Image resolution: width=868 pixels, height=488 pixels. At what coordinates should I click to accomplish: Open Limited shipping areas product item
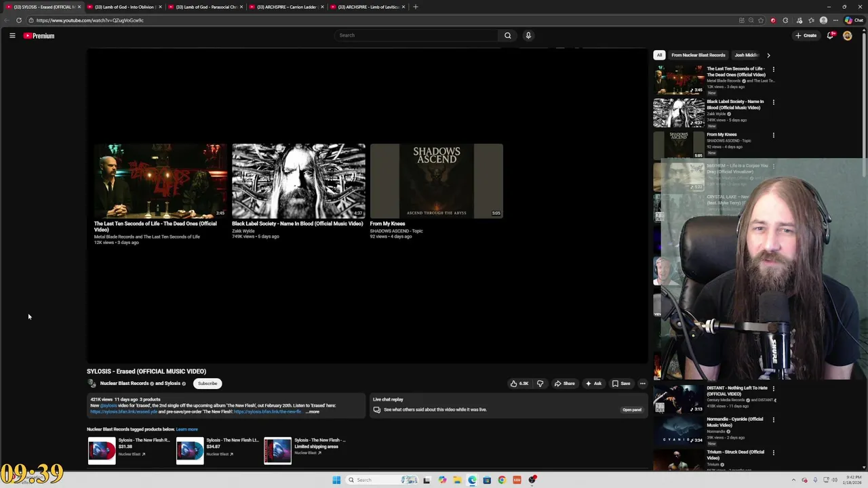point(305,451)
